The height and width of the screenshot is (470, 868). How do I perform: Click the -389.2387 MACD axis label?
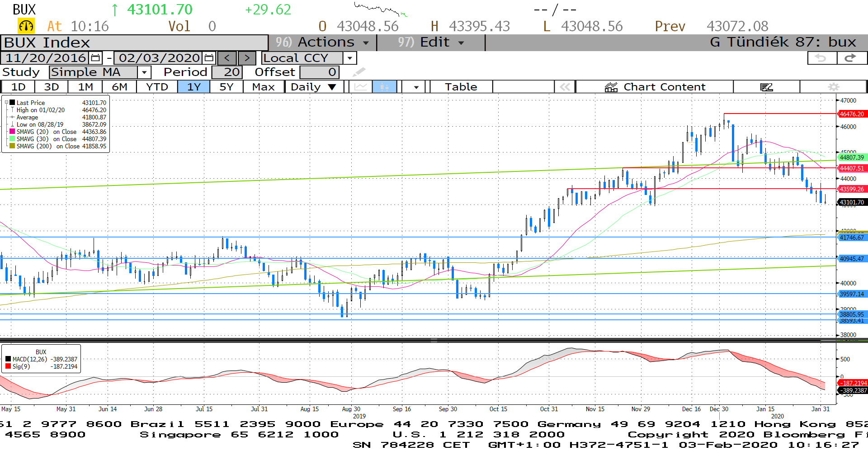pos(853,390)
